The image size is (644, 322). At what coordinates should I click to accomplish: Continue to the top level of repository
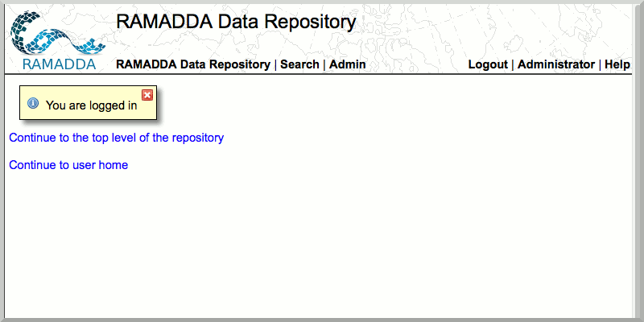116,138
